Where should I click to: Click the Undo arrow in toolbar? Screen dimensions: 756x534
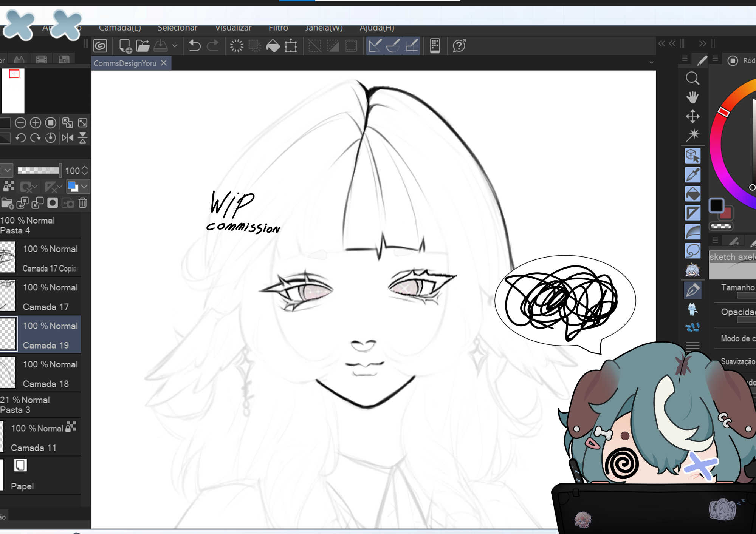point(194,46)
